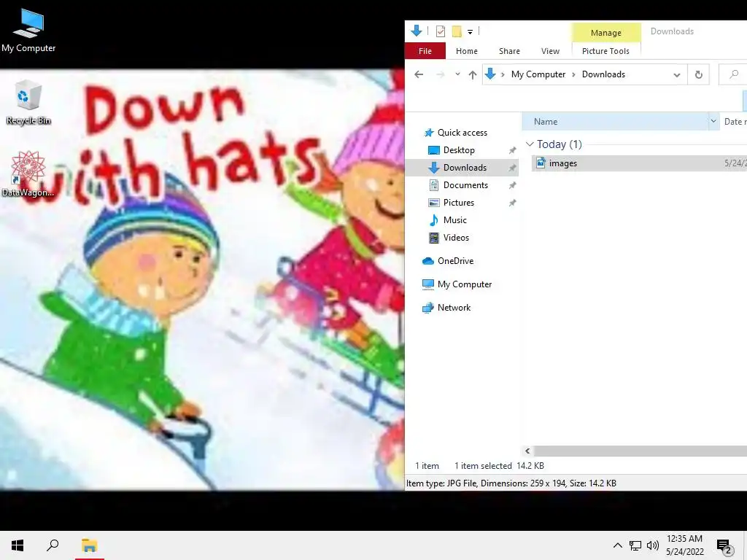The image size is (747, 560).
Task: Go up one folder level
Action: tap(473, 75)
